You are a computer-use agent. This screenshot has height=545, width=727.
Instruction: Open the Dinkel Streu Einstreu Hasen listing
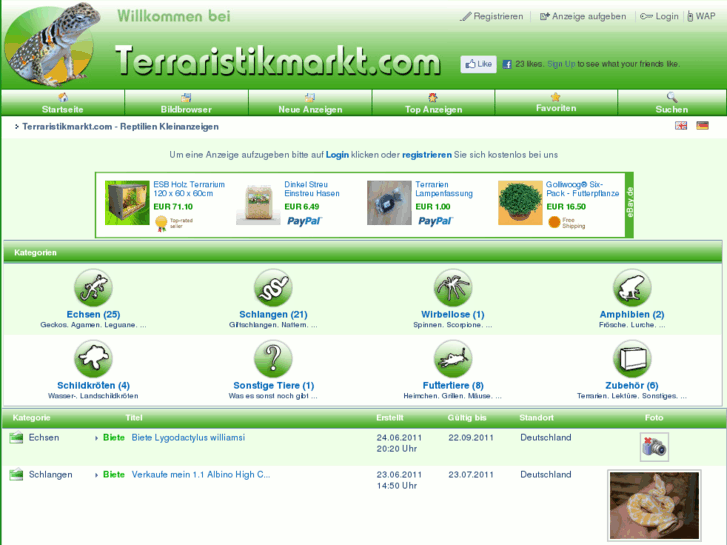(x=312, y=189)
